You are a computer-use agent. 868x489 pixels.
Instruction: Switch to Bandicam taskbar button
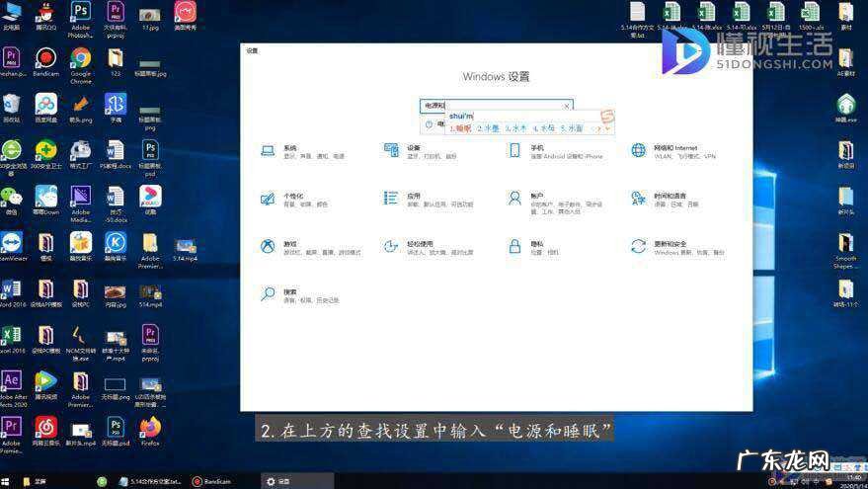tap(211, 481)
